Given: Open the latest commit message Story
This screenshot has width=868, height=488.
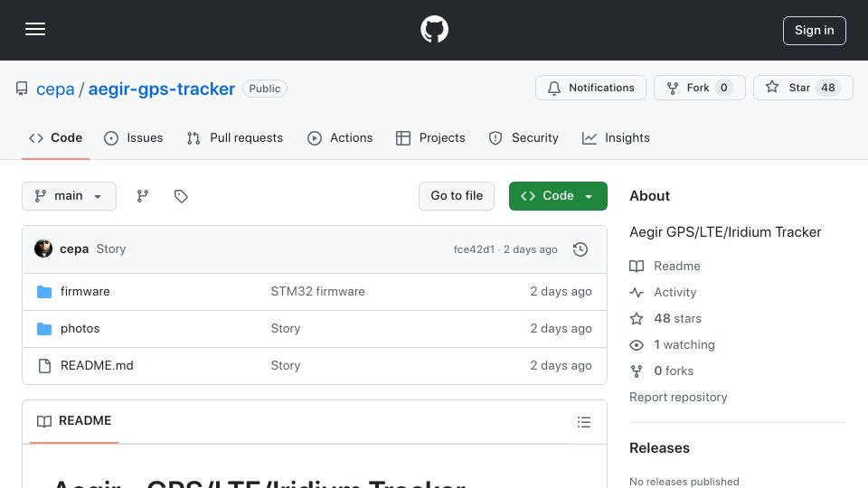Looking at the screenshot, I should tap(111, 249).
